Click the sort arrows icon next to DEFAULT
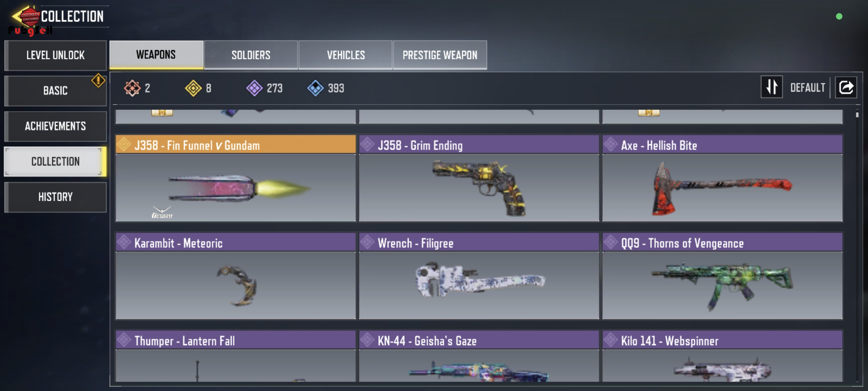Viewport: 868px width, 391px height. coord(771,87)
